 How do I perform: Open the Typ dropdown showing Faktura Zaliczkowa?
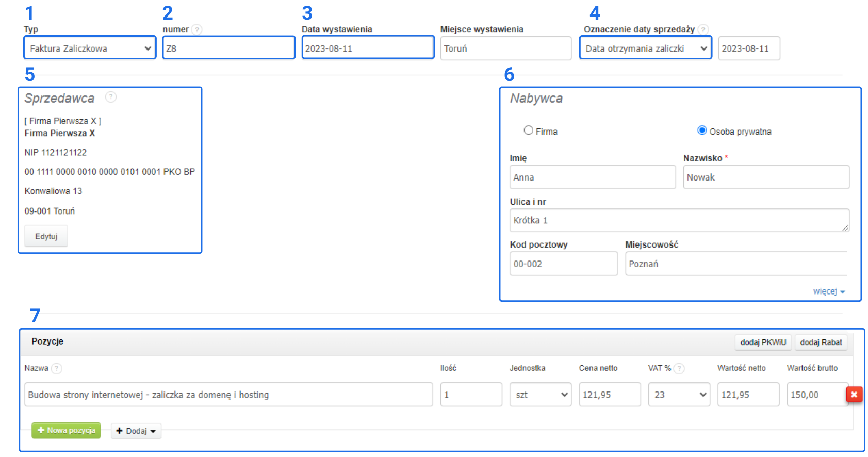click(x=90, y=48)
